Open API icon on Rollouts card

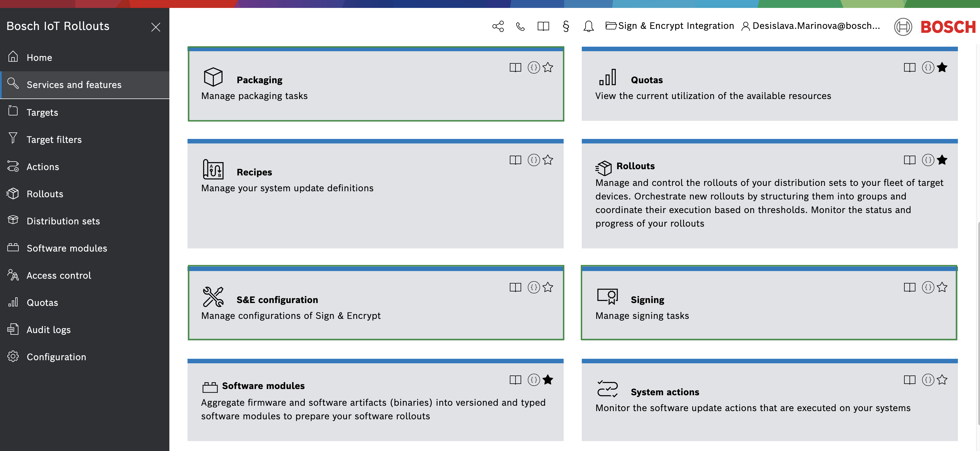coord(928,160)
